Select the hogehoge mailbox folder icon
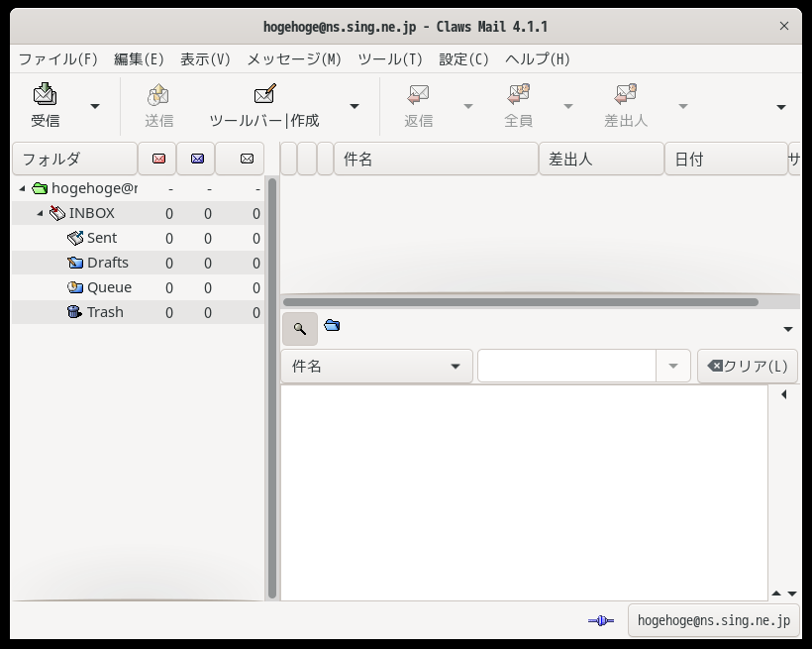 click(x=40, y=188)
